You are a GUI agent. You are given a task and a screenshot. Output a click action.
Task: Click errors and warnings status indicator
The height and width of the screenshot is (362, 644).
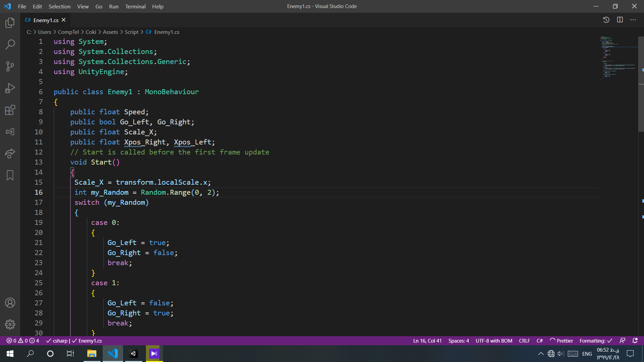tap(22, 341)
